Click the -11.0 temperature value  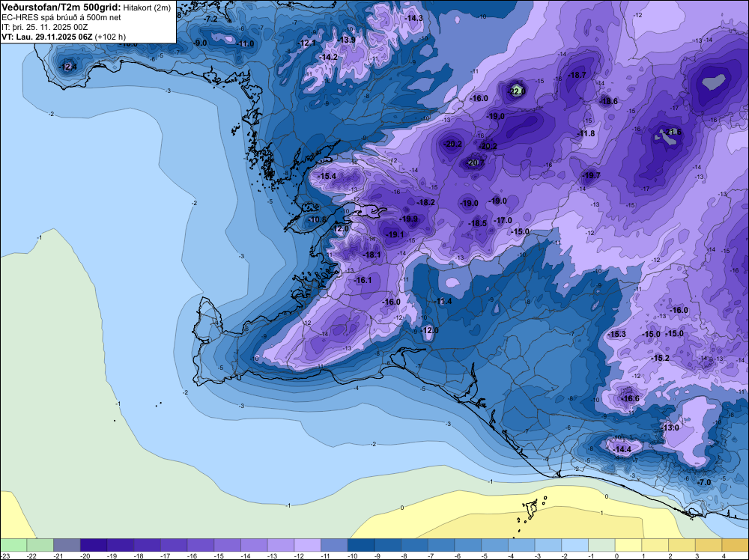tap(245, 43)
